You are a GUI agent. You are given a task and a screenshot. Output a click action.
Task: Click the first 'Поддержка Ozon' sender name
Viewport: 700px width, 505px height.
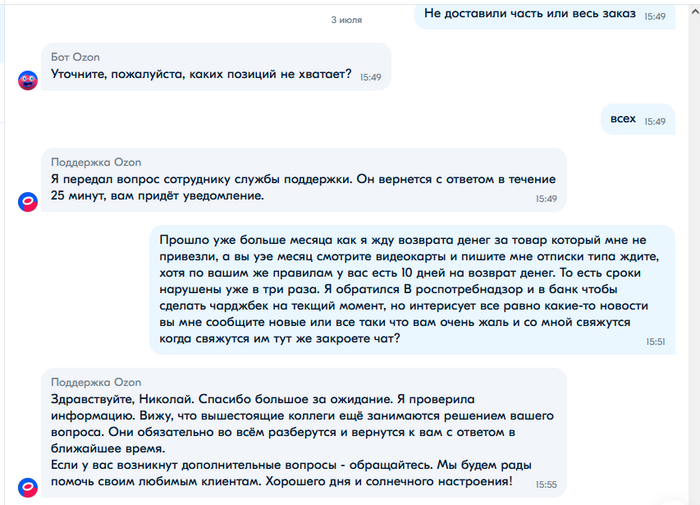96,162
